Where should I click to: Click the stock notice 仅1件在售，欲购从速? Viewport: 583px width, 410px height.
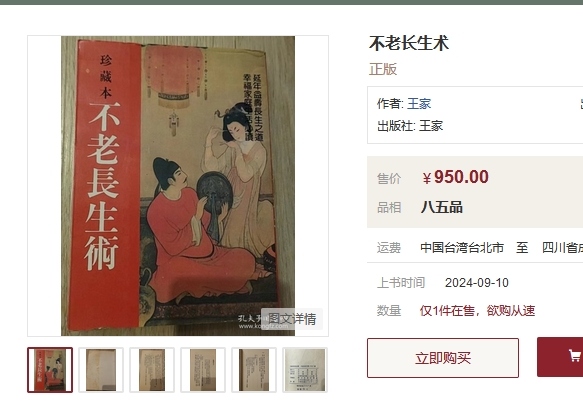tap(477, 310)
